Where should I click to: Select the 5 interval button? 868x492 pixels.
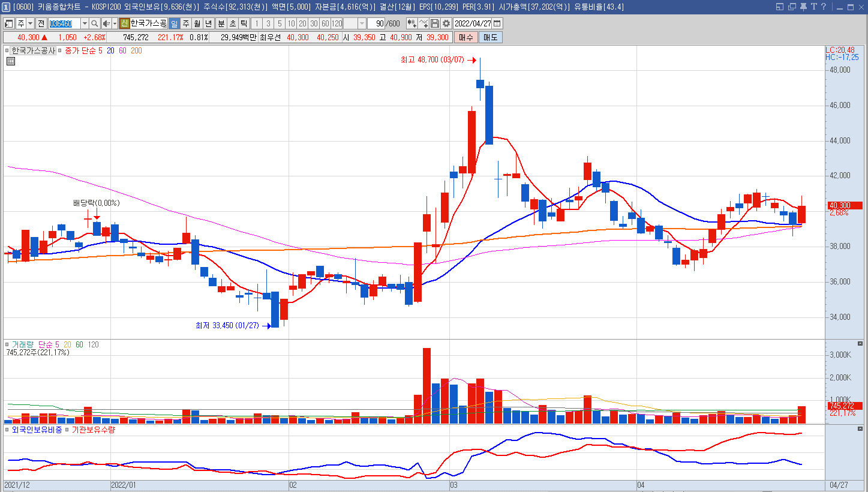tap(280, 23)
